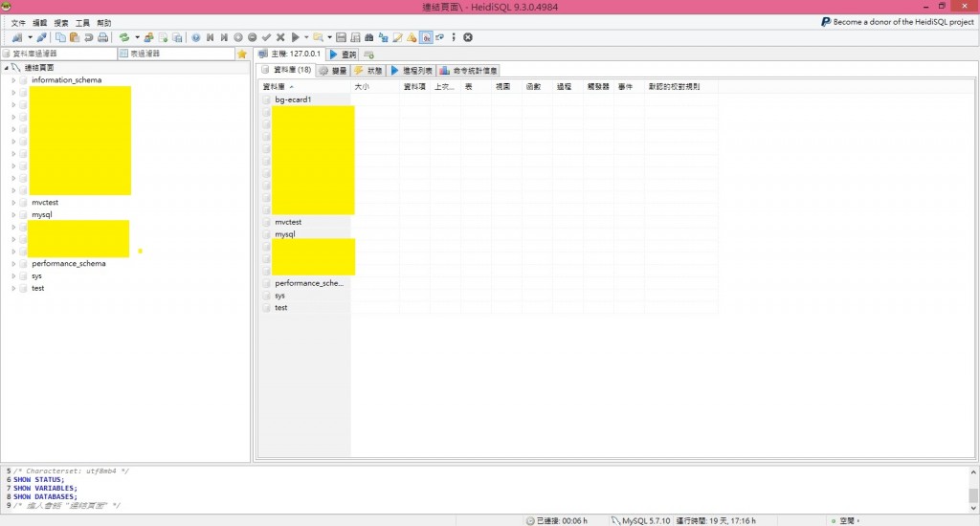Click the delete row minus icon
The width and height of the screenshot is (980, 526).
[x=253, y=37]
